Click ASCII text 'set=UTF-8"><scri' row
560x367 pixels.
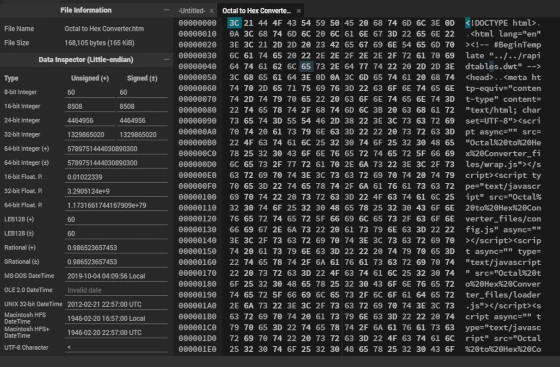tap(503, 121)
